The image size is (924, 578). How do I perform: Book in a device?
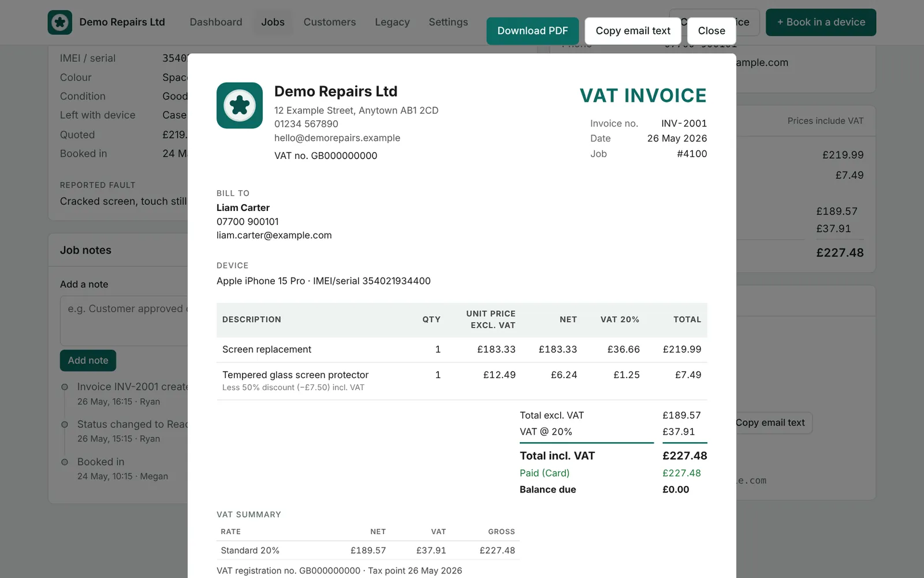(821, 22)
